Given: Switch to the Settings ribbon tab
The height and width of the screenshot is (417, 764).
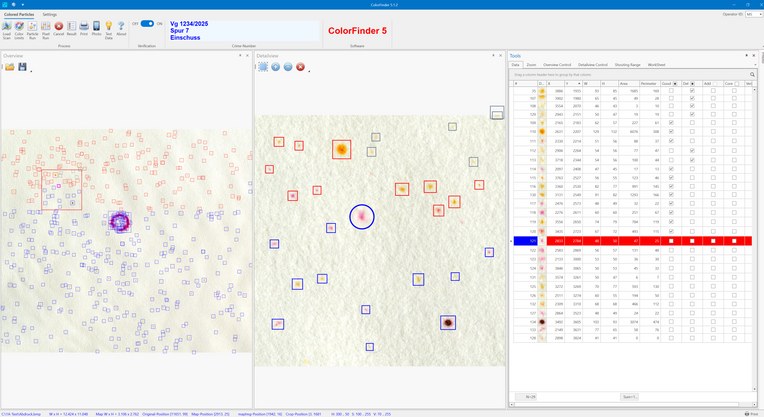Looking at the screenshot, I should pos(50,15).
